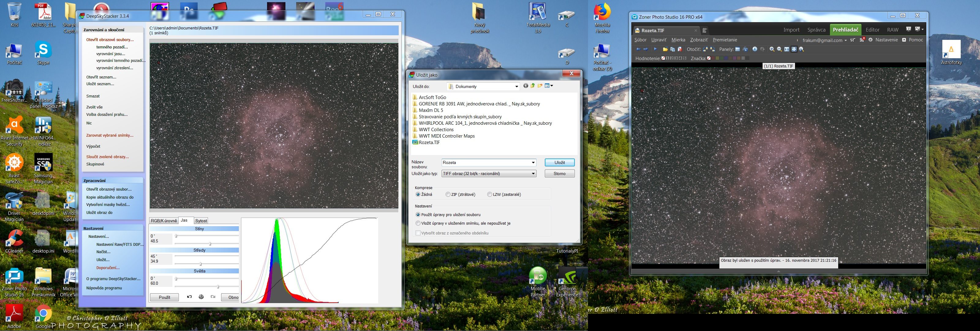Rotate image left with Otočiť icon
Screen dimensions: 980x331
[x=705, y=49]
